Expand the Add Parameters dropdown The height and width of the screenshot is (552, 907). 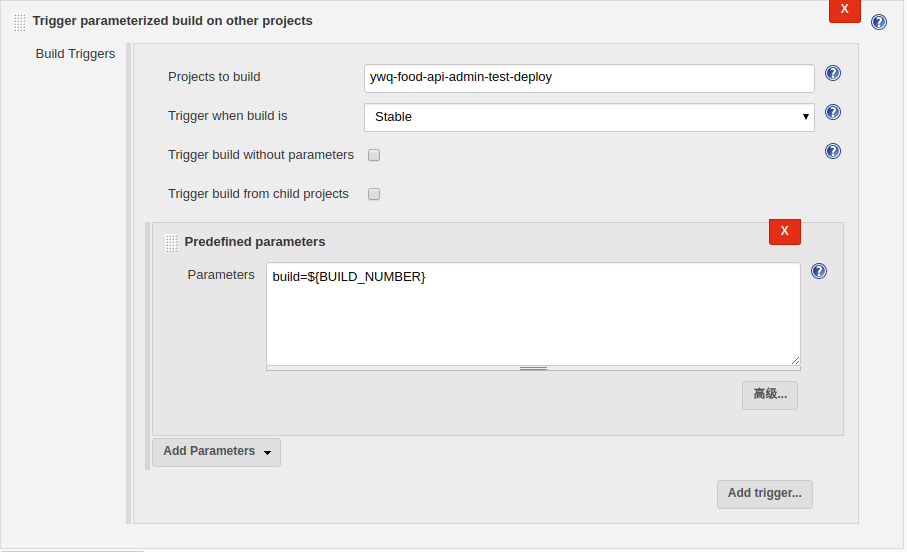tap(216, 452)
